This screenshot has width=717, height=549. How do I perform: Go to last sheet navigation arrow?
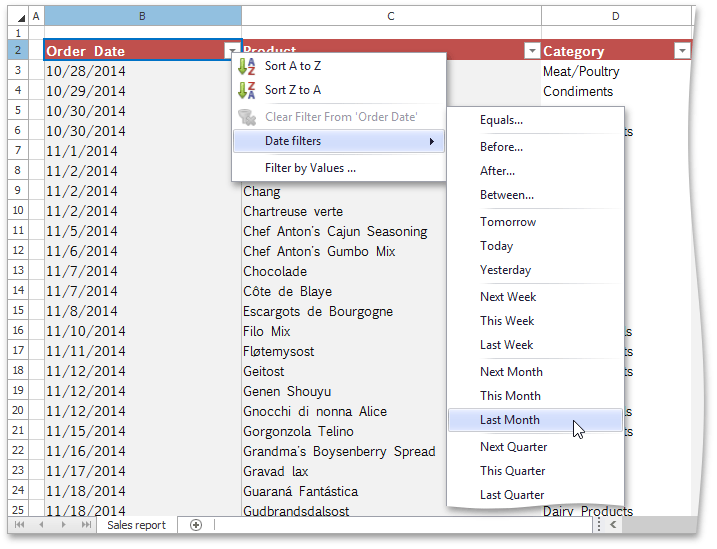(x=86, y=525)
